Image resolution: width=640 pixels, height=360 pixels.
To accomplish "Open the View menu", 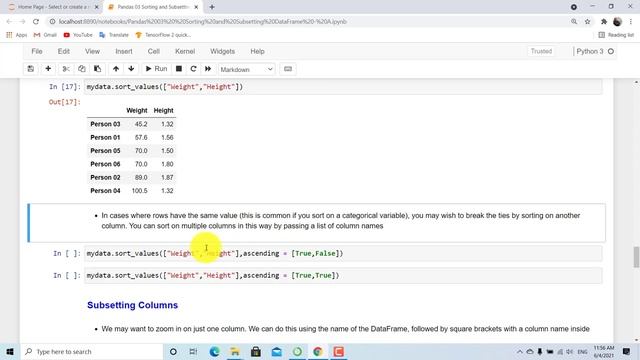I will point(92,51).
